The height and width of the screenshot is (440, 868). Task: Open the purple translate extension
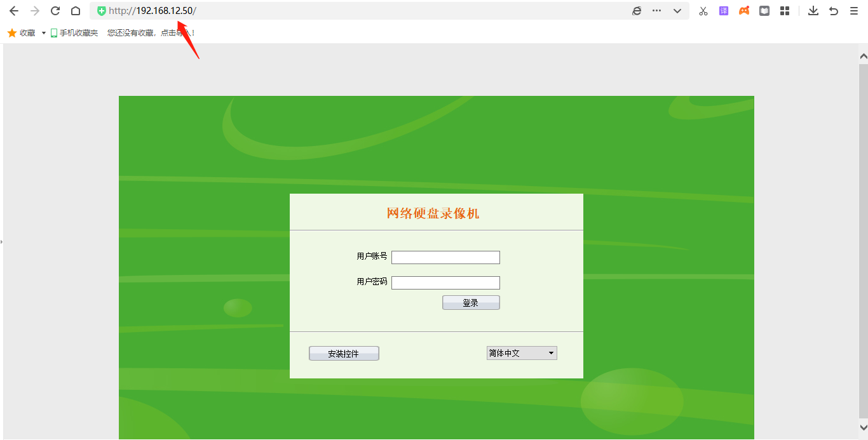coord(724,11)
